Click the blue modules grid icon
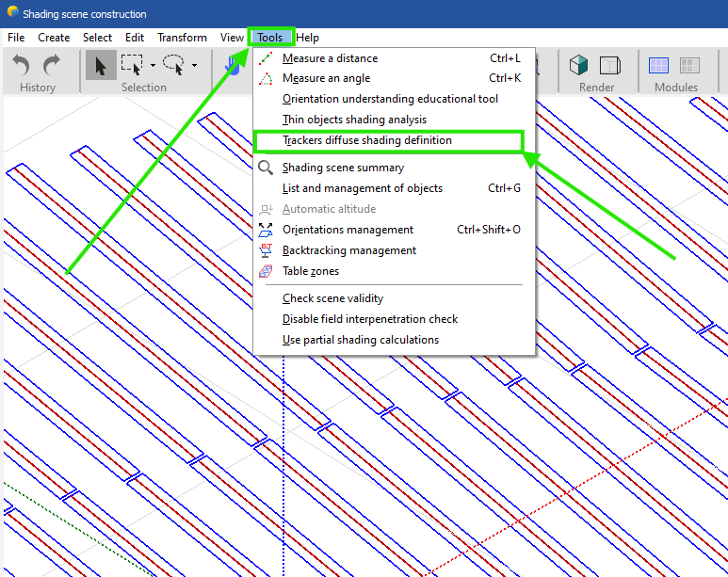This screenshot has height=577, width=728. [x=658, y=66]
